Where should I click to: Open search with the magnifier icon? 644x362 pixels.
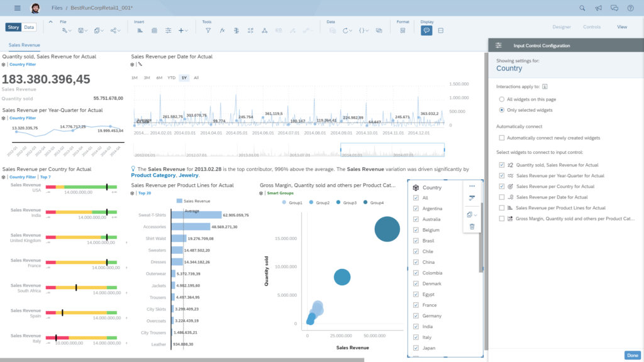point(582,8)
